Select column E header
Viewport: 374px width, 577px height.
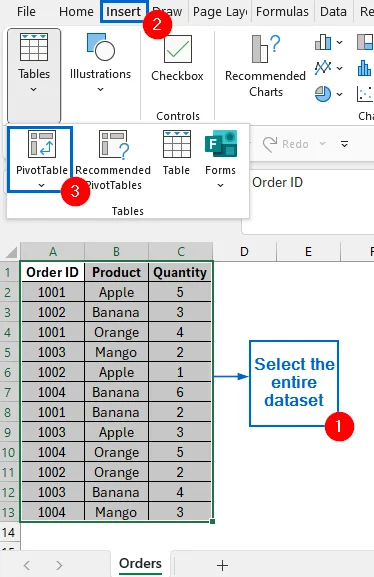click(308, 252)
